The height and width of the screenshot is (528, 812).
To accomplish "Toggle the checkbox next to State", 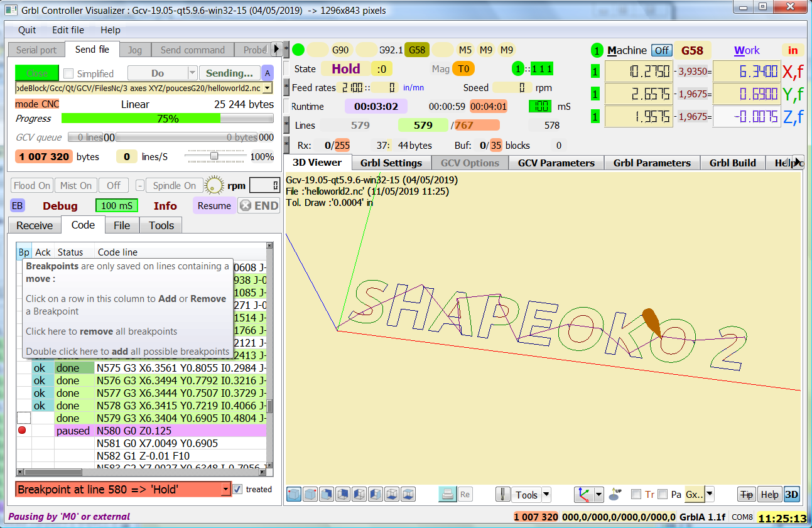I will (286, 68).
